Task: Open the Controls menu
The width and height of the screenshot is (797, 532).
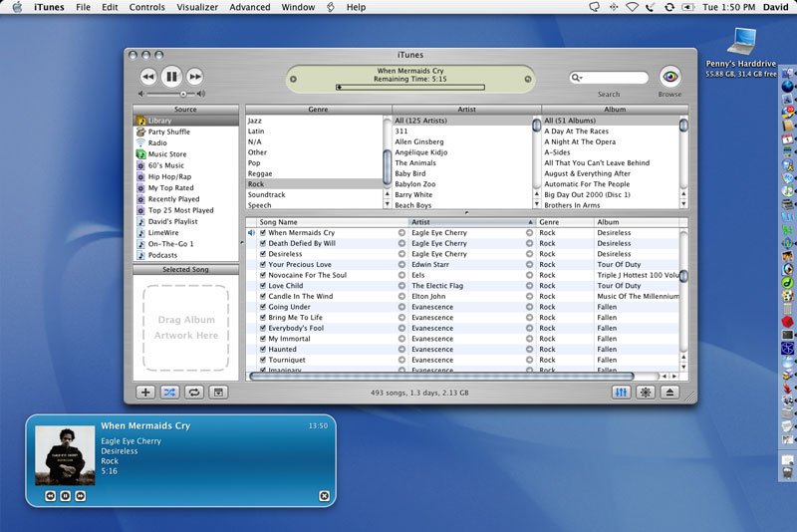Action: (x=146, y=7)
